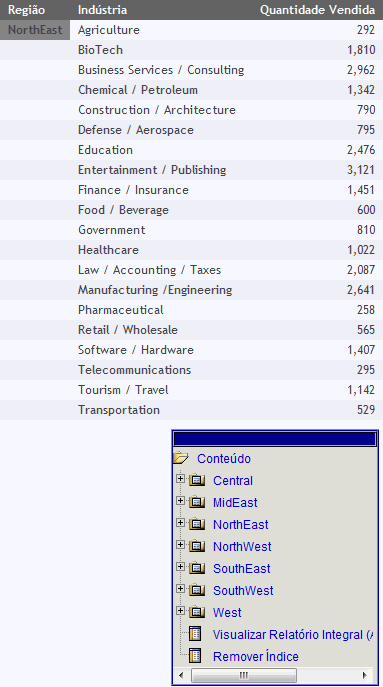Select the Agriculture row label
The image size is (383, 687).
pyautogui.click(x=109, y=30)
